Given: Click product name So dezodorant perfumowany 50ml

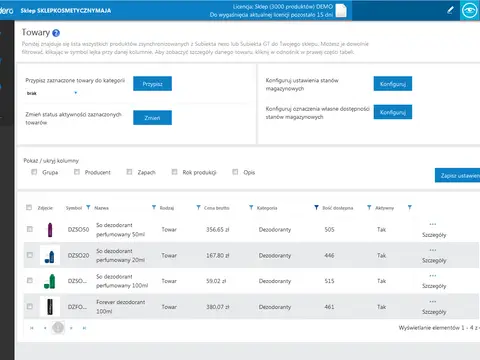Looking at the screenshot, I should point(120,230).
